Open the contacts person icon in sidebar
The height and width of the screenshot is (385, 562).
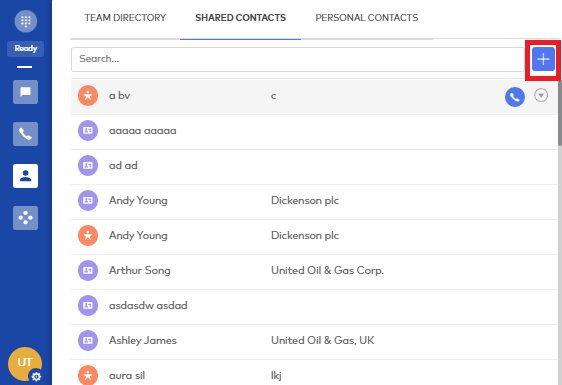25,176
